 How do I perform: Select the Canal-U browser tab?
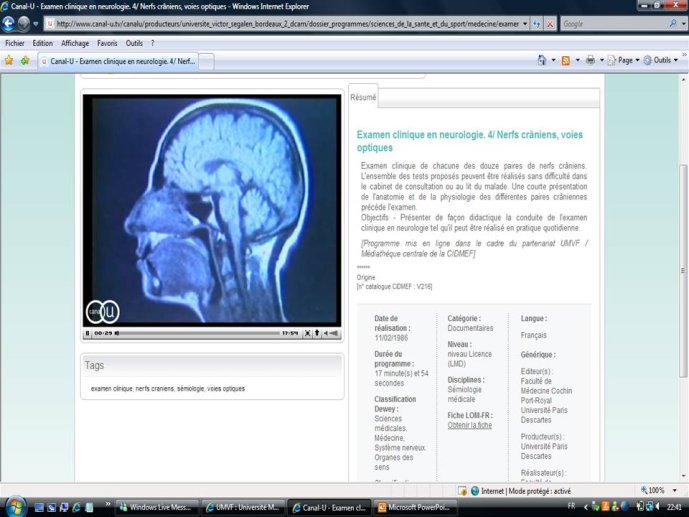(118, 61)
